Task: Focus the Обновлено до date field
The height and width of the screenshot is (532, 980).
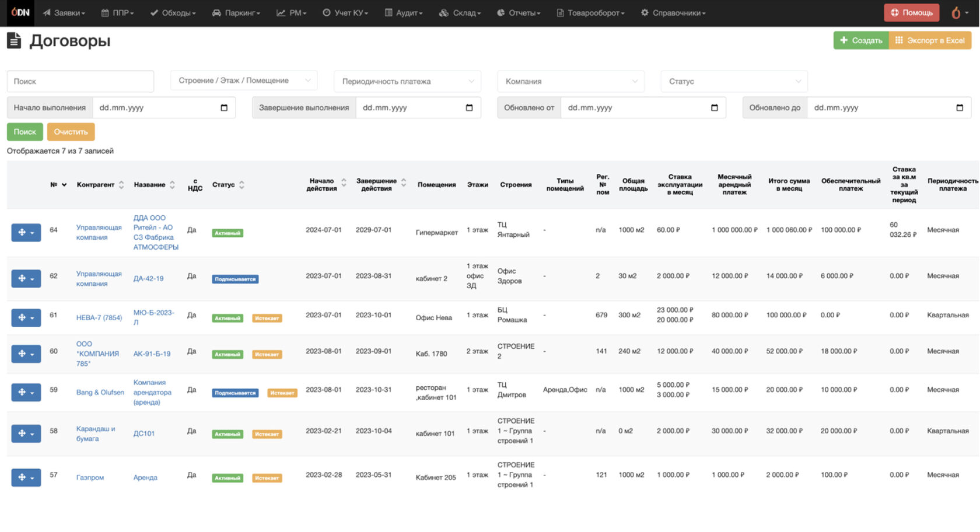Action: point(889,108)
